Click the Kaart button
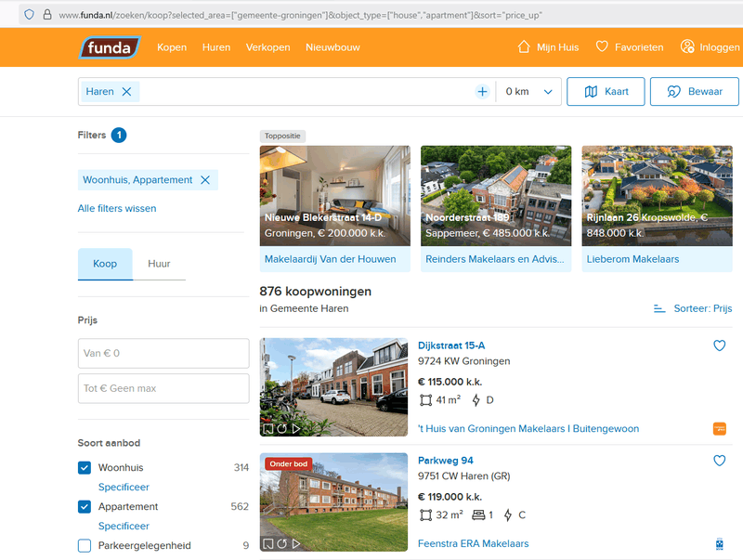This screenshot has height=560, width=743. 606,91
